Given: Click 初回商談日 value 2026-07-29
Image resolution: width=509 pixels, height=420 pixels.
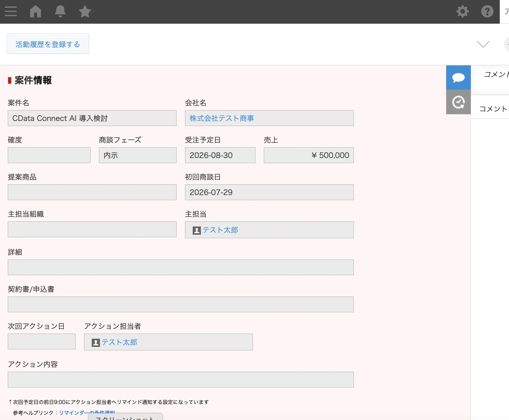Looking at the screenshot, I should 269,192.
